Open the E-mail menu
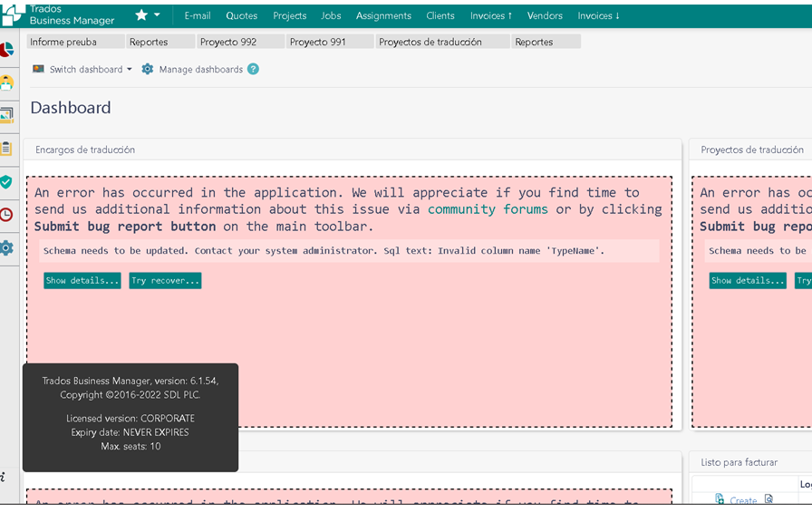Screen dimensions: 812x512 198,16
